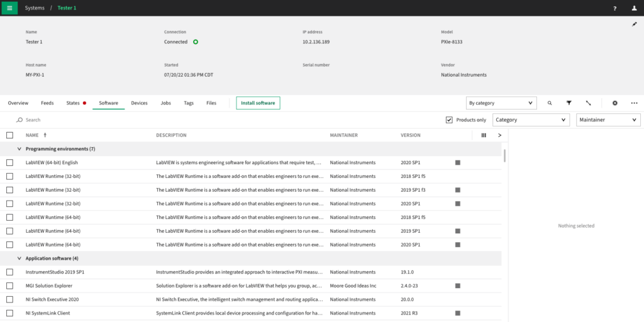The image size is (644, 322).
Task: Click the pencil edit icon
Action: (x=634, y=25)
